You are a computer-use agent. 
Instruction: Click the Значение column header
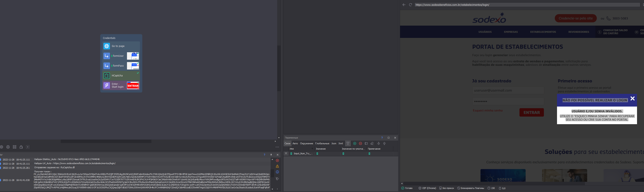pos(327,149)
